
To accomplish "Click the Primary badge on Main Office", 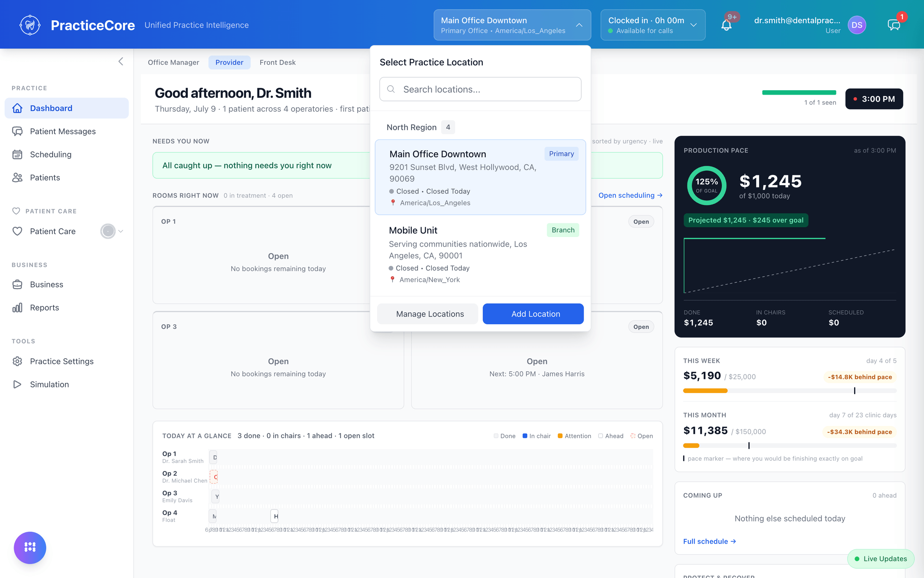I will tap(561, 154).
